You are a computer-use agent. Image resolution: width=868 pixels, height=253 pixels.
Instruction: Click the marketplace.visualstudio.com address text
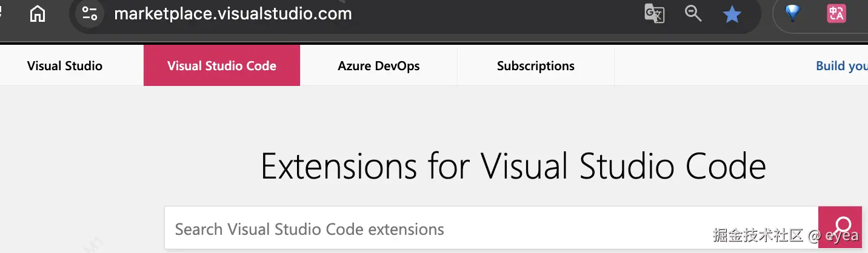(233, 13)
